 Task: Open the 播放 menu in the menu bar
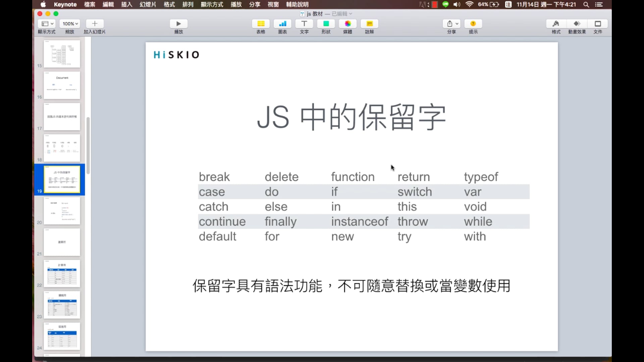click(236, 4)
